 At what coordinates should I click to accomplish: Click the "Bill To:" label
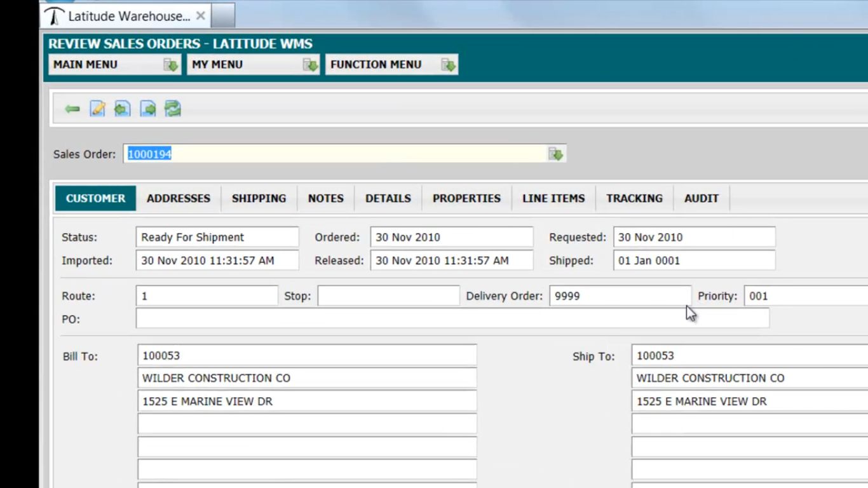point(81,356)
